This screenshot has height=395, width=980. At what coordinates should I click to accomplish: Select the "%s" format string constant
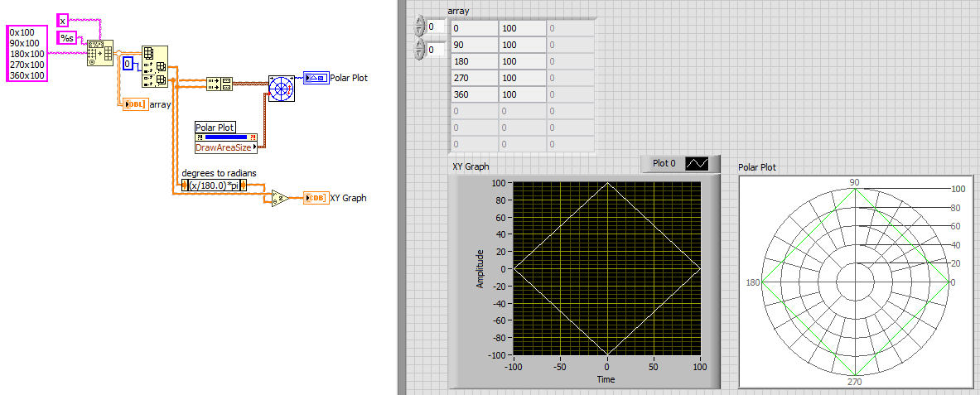(67, 38)
